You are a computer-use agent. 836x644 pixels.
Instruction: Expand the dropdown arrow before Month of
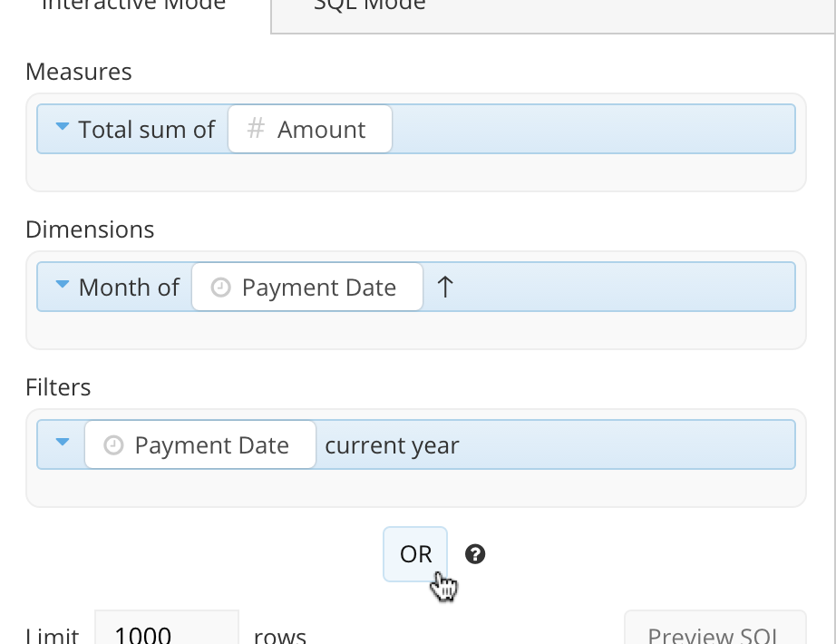[63, 286]
